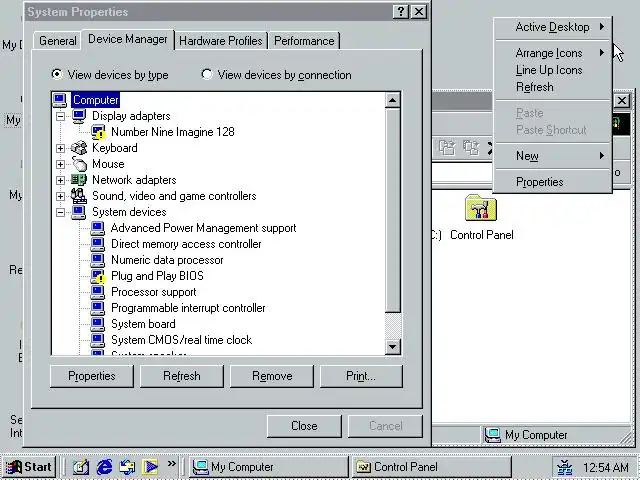Click the Show Desktop quick launch icon
640x480 pixels.
coord(81,467)
